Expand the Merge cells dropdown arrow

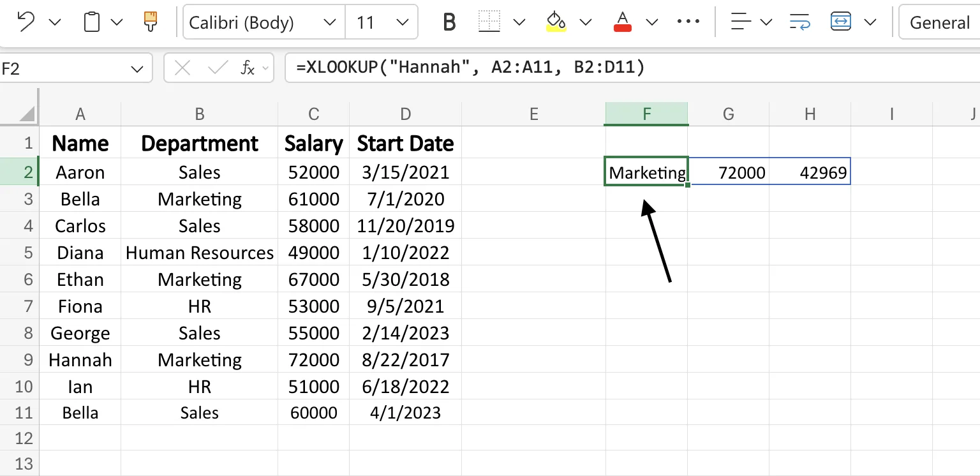(870, 23)
